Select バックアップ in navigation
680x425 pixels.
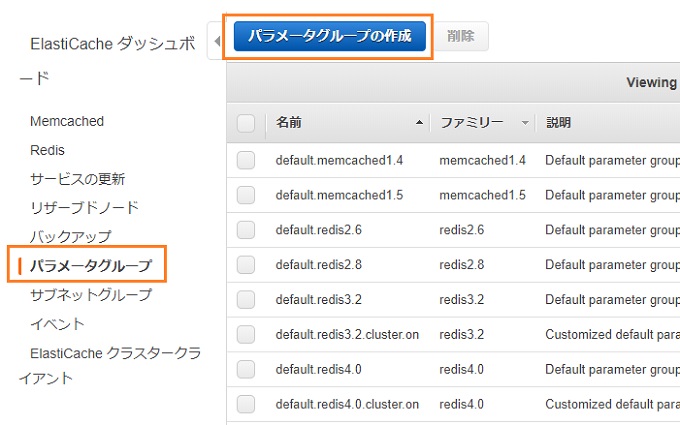coord(71,237)
